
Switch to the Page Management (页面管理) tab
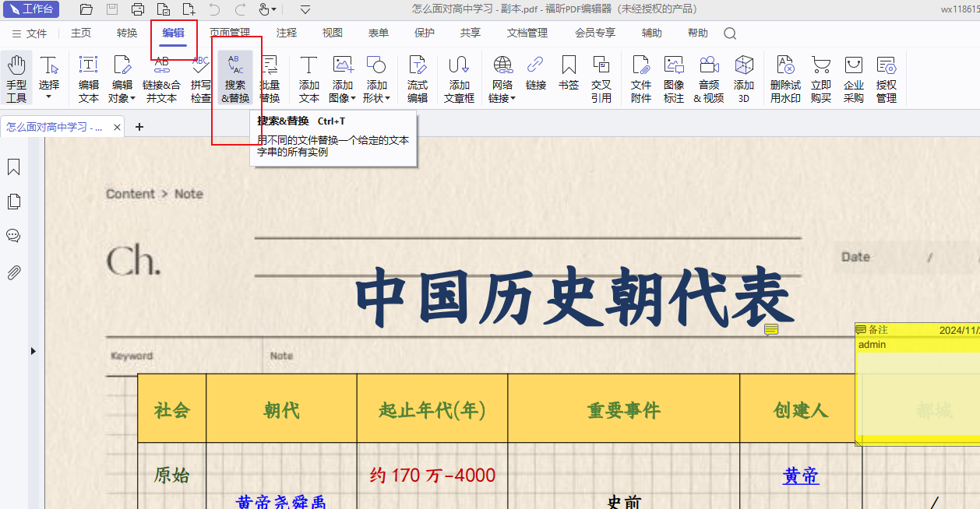[230, 33]
